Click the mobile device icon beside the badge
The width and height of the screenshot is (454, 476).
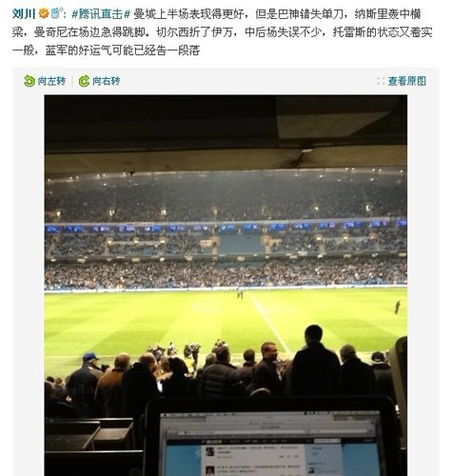(56, 13)
